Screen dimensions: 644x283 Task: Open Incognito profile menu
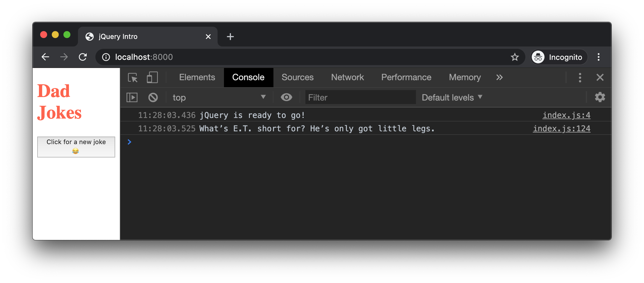(x=558, y=57)
